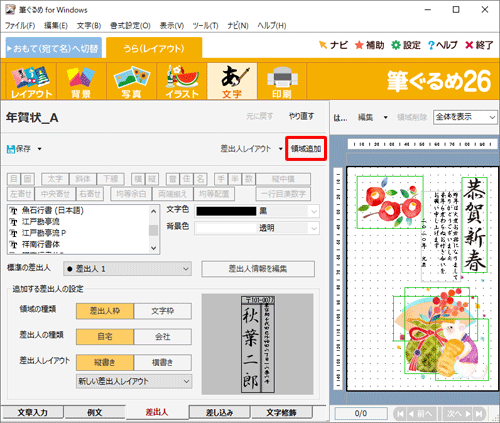Click the black 文字色 color swatch
The image size is (500, 423).
tap(227, 211)
